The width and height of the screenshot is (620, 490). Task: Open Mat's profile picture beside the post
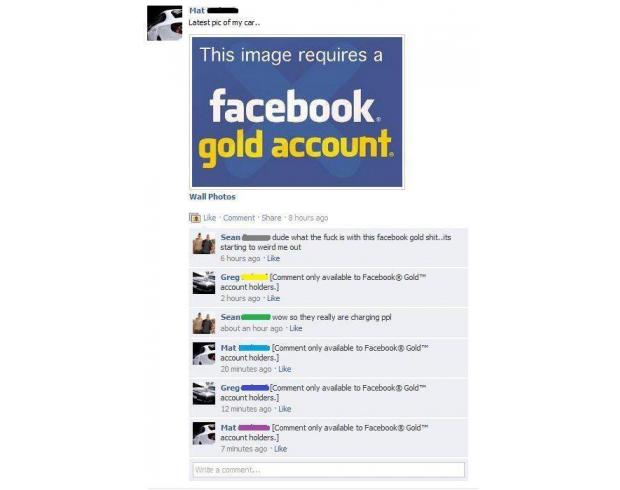tap(164, 23)
